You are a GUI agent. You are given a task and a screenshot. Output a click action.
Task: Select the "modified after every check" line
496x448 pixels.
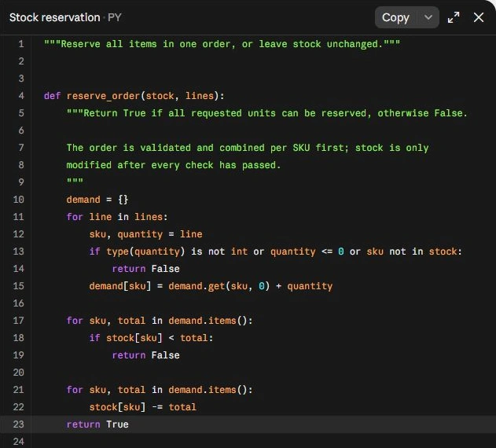click(x=174, y=165)
